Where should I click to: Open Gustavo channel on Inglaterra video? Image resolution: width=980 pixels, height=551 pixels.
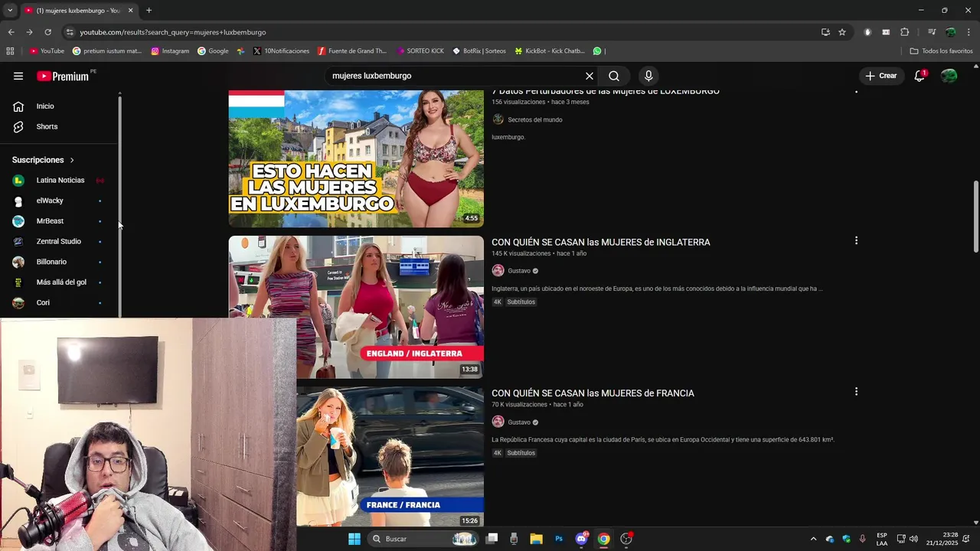pyautogui.click(x=519, y=271)
